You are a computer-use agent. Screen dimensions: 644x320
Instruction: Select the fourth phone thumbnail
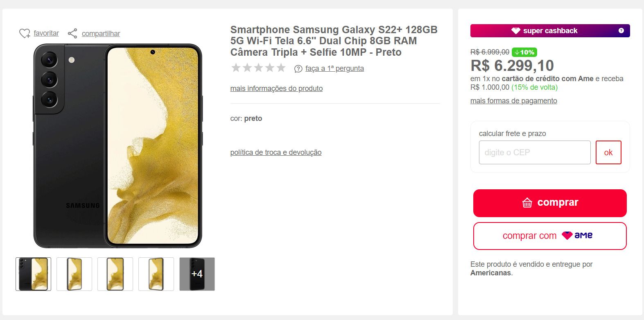[156, 274]
